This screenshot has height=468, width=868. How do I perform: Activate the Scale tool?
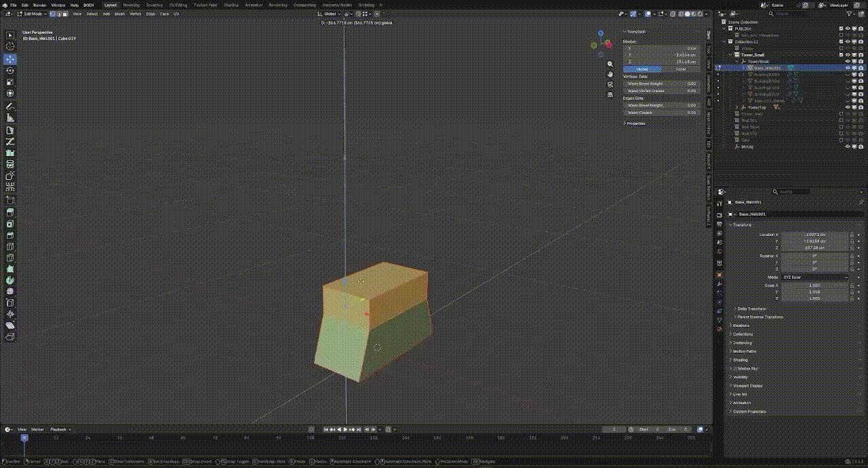(10, 82)
